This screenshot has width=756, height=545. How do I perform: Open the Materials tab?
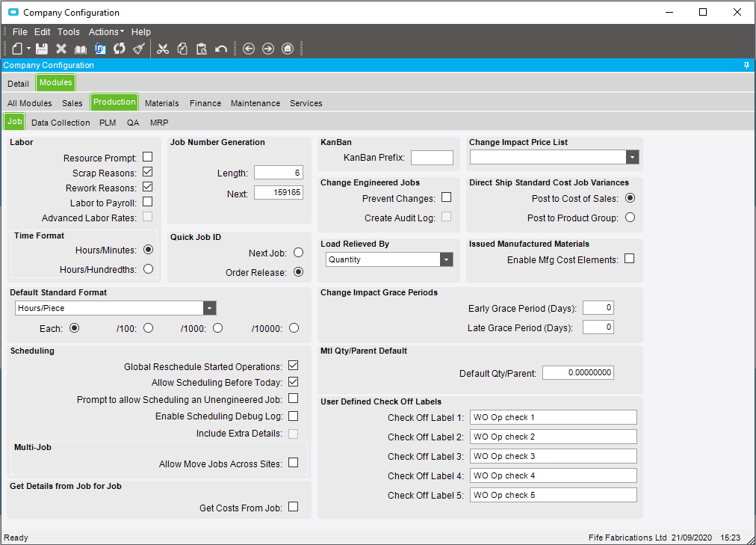pos(162,103)
